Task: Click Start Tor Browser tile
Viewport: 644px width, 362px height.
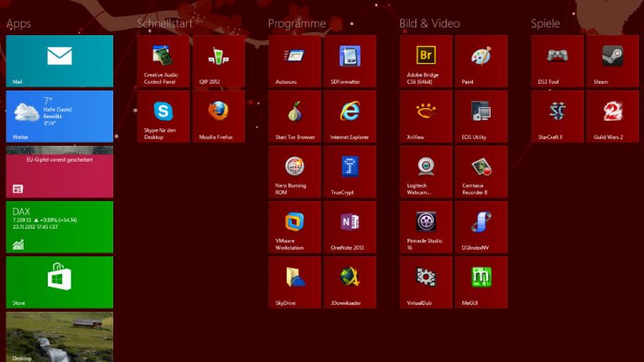Action: 294,116
